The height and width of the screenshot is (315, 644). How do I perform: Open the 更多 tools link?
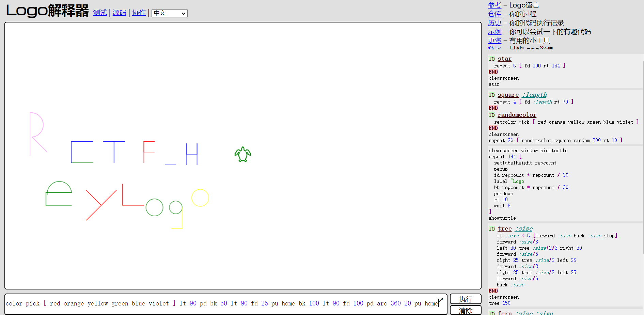point(494,41)
